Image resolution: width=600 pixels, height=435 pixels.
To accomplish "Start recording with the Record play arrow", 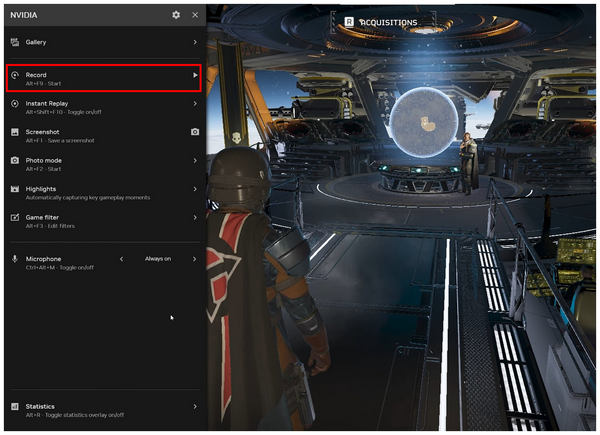I will tap(195, 75).
